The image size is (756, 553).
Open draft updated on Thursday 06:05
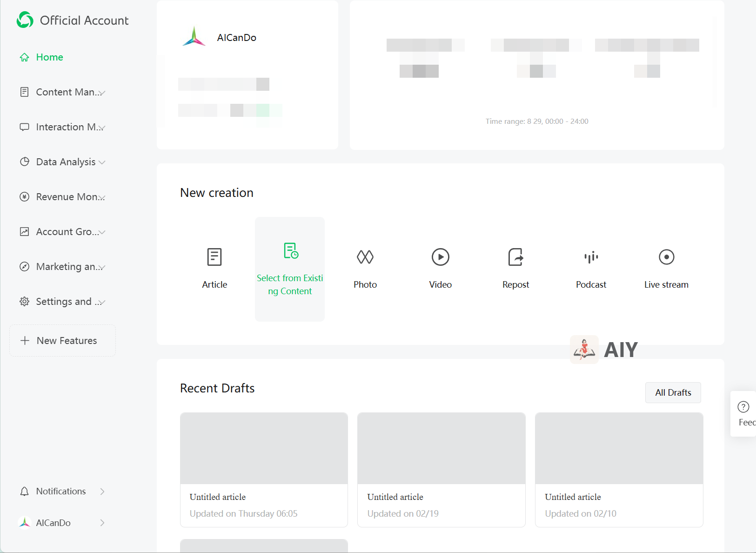[264, 470]
